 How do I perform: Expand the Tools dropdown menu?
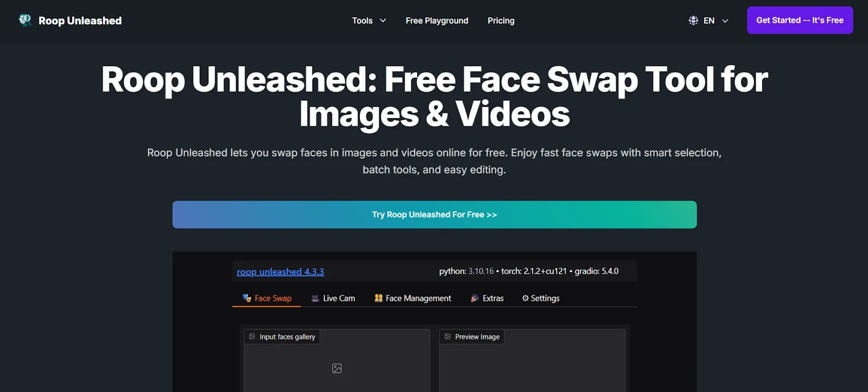point(369,21)
